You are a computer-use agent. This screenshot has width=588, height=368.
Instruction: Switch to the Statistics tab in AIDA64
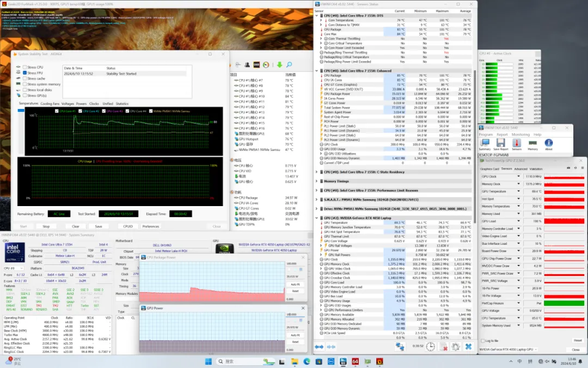pyautogui.click(x=122, y=104)
